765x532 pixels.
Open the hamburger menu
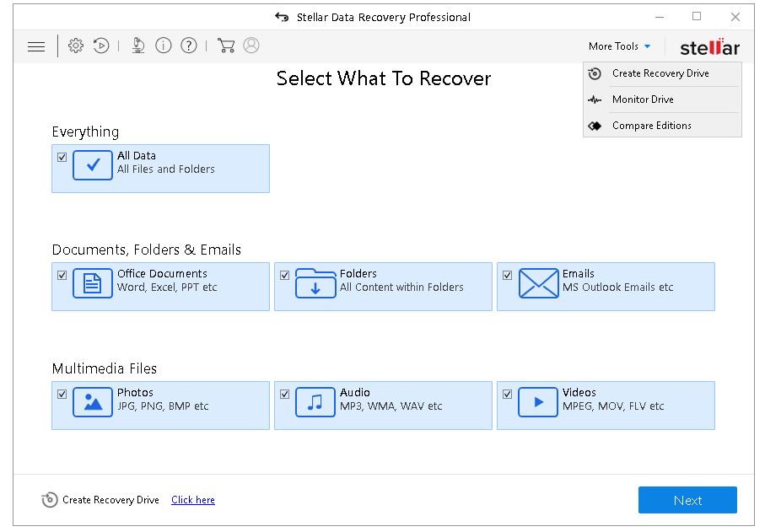tap(36, 46)
